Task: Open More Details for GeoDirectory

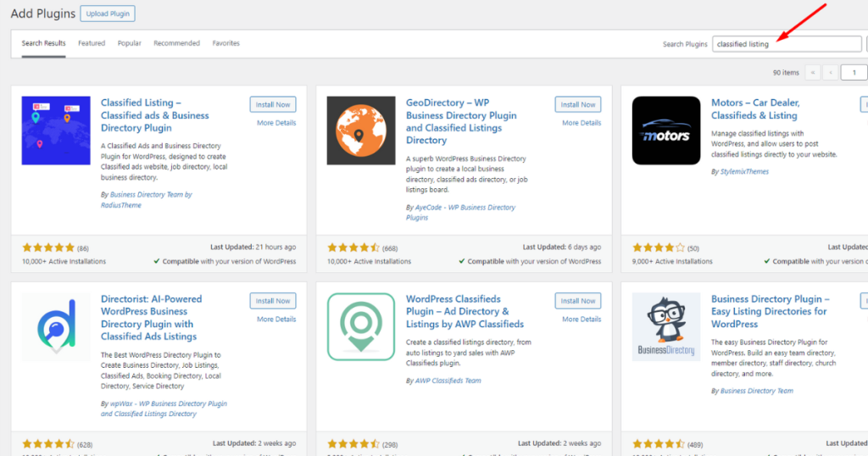Action: pyautogui.click(x=581, y=123)
